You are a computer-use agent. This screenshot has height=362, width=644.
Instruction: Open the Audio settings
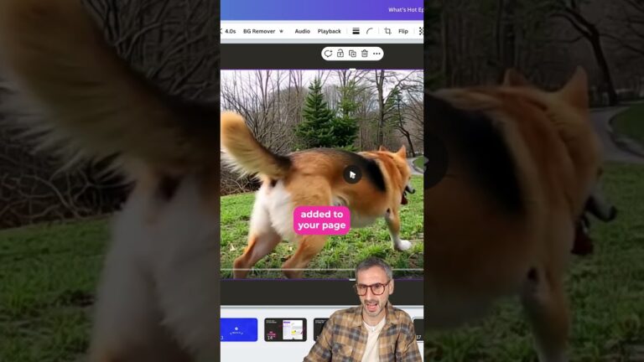coord(302,31)
